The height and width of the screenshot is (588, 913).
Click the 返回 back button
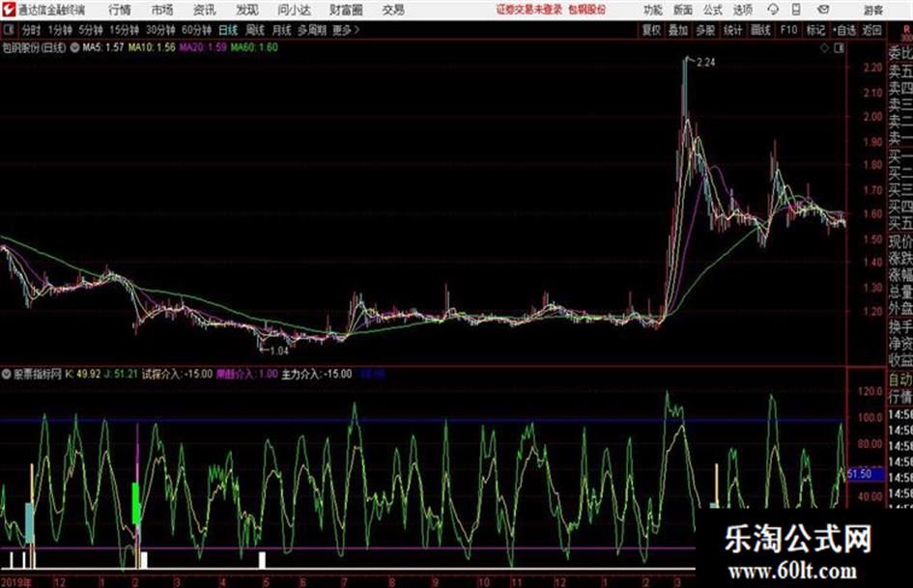(871, 30)
